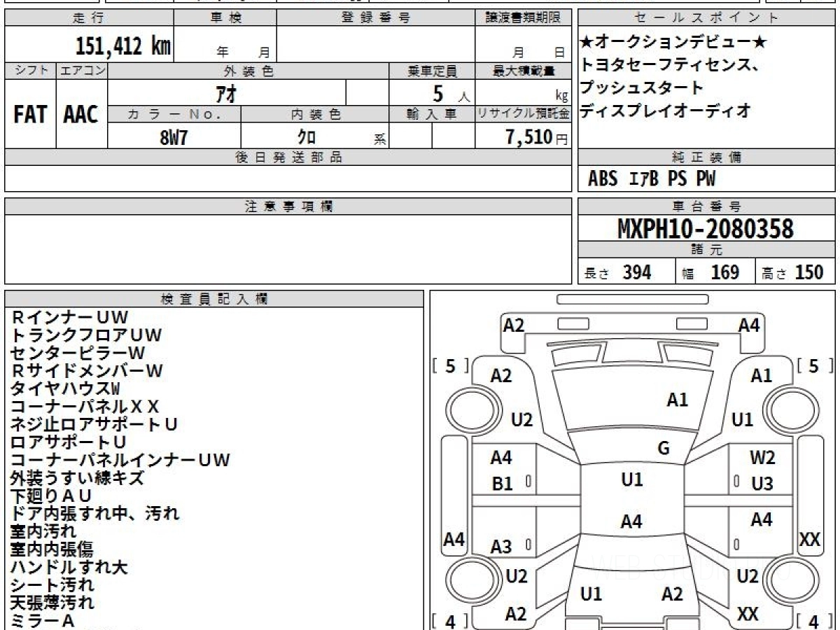Click the リサイクル預託金 label

(x=523, y=114)
